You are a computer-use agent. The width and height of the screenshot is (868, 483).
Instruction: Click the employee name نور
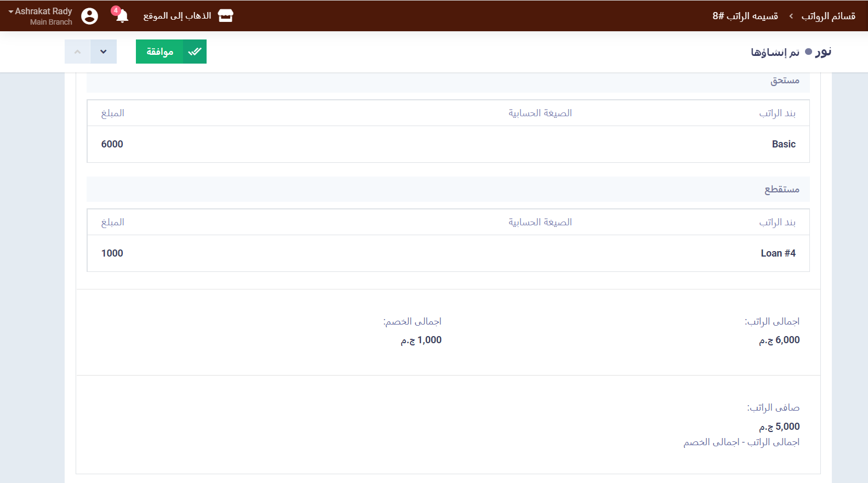click(x=823, y=52)
